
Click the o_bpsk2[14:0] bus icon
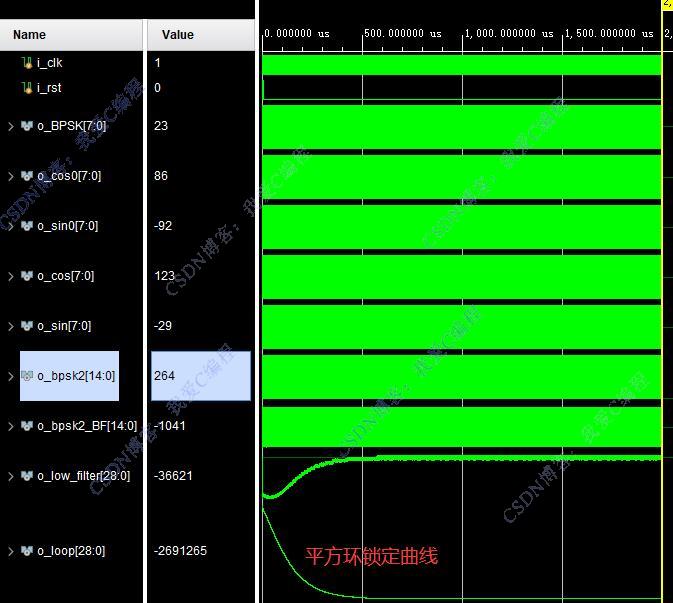coord(27,376)
